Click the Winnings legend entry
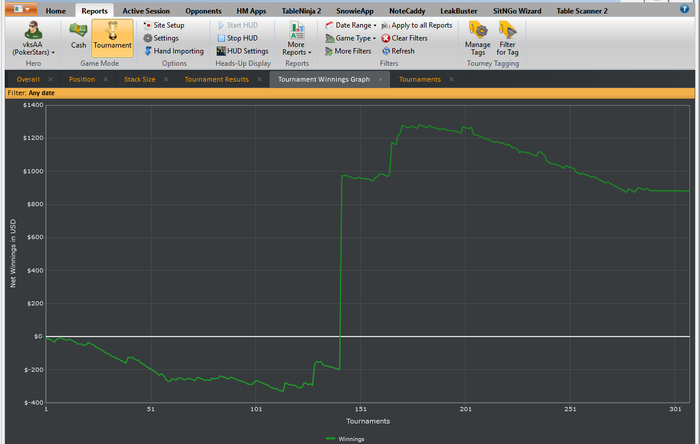The width and height of the screenshot is (700, 444). 345,439
